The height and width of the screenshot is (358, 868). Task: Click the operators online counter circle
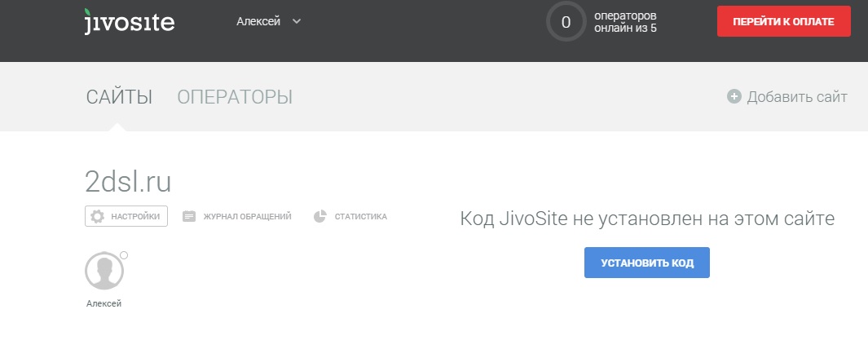566,22
